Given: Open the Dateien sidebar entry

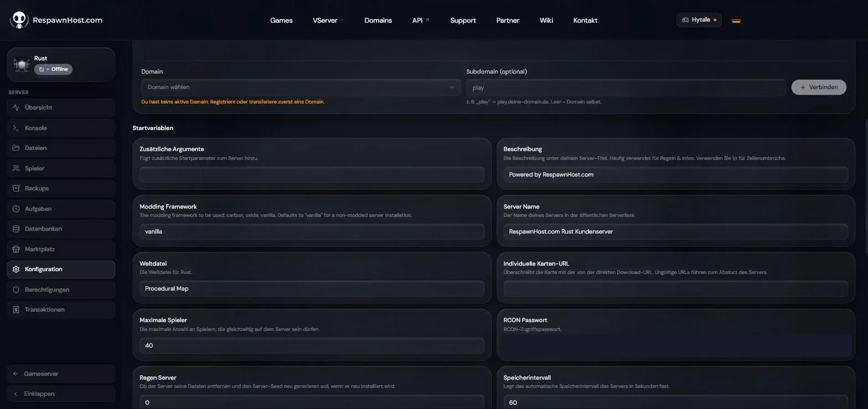Looking at the screenshot, I should pos(61,148).
